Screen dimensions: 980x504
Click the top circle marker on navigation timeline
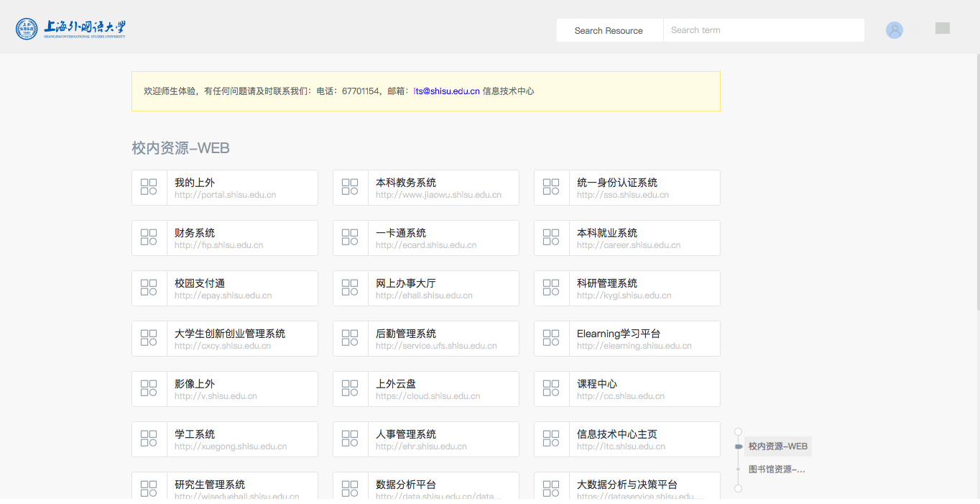tap(738, 431)
